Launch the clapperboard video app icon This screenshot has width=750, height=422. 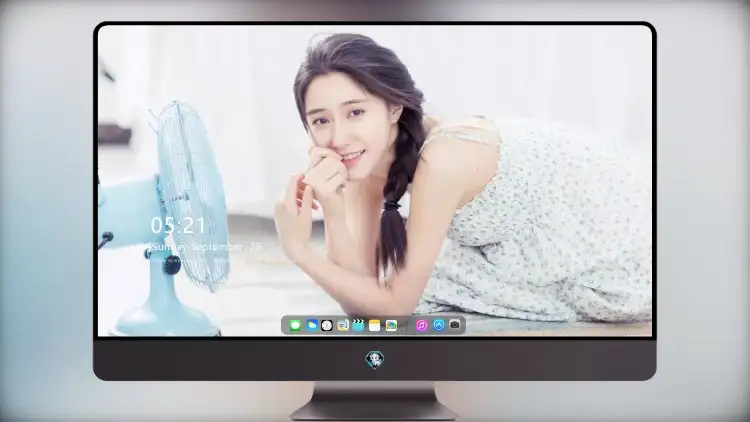(358, 325)
